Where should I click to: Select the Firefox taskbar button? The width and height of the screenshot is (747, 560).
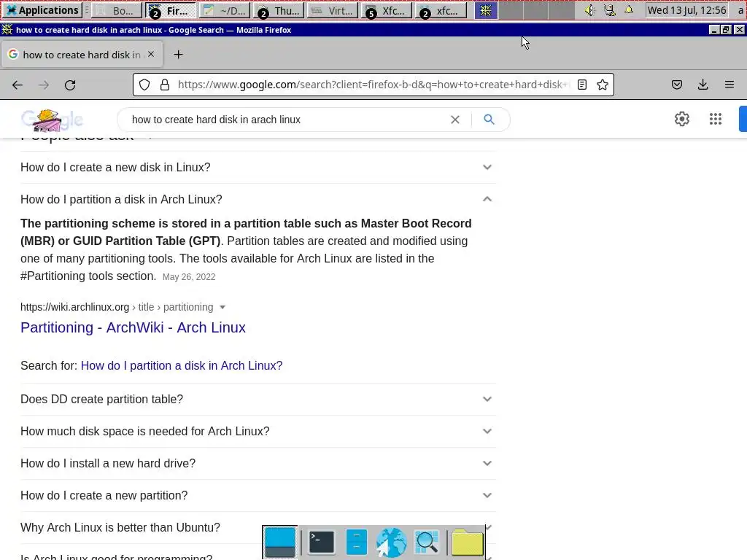point(171,10)
